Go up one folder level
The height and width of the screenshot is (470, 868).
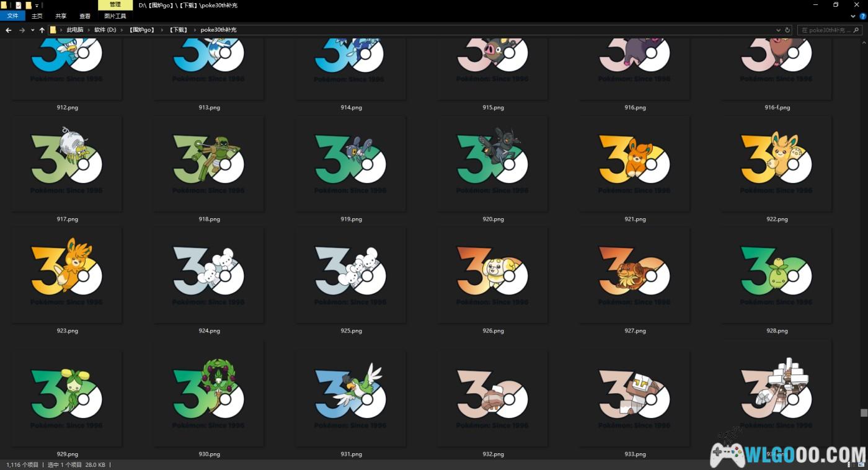42,30
